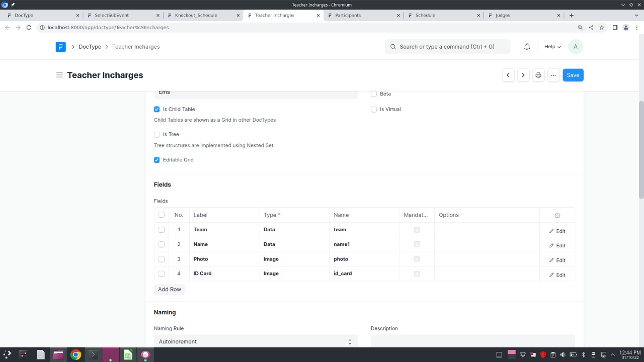Expand system tray hidden icons arrow
Screen dimensions: 644x362
[x=612, y=354]
